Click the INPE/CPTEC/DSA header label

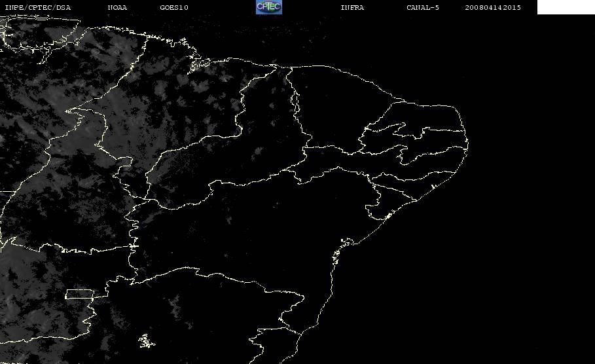(x=37, y=8)
